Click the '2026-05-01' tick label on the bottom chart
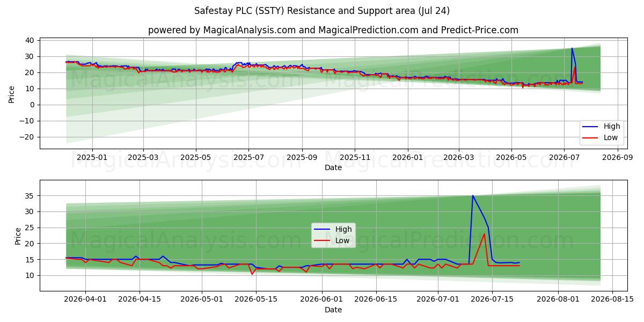 pyautogui.click(x=202, y=299)
